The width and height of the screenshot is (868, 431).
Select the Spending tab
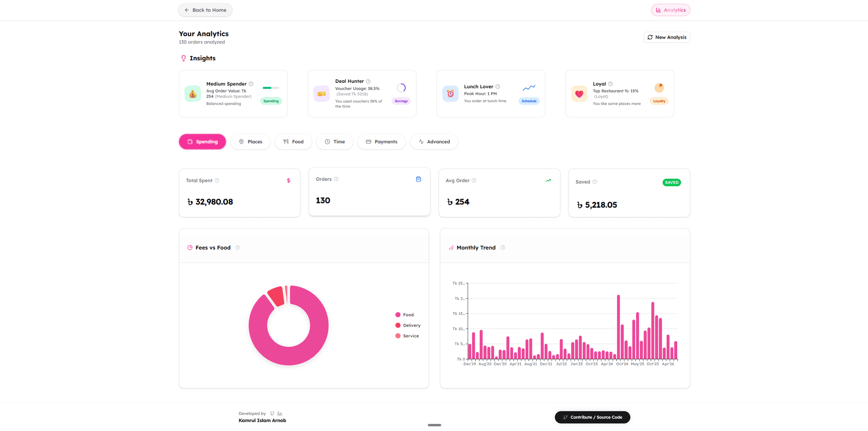(x=203, y=142)
